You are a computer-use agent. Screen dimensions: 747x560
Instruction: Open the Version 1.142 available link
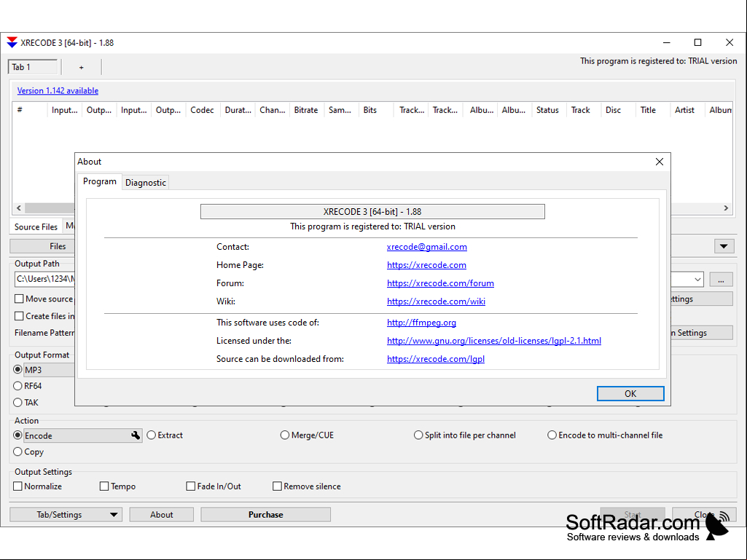pyautogui.click(x=58, y=90)
